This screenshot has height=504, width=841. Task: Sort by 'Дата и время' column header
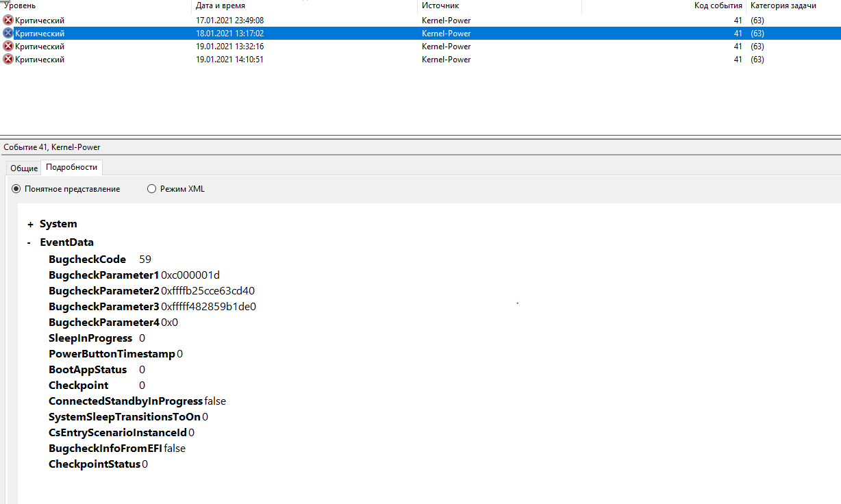(x=305, y=5)
